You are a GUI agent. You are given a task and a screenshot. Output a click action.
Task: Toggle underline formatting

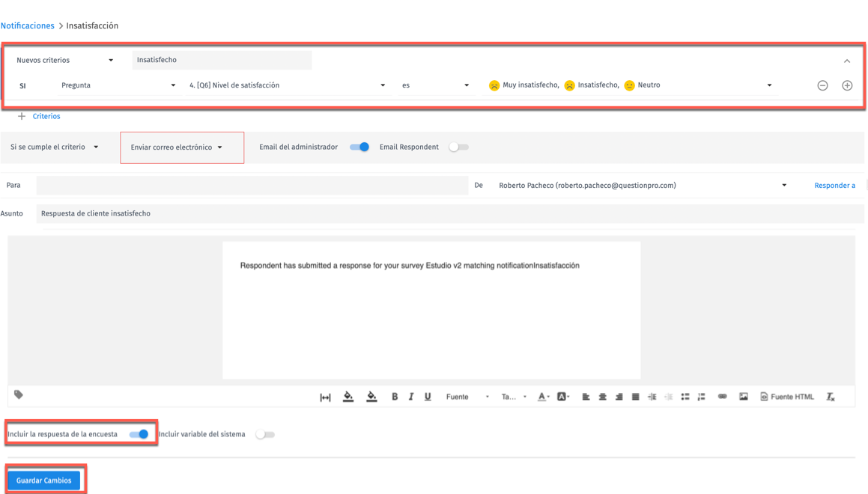pyautogui.click(x=428, y=397)
